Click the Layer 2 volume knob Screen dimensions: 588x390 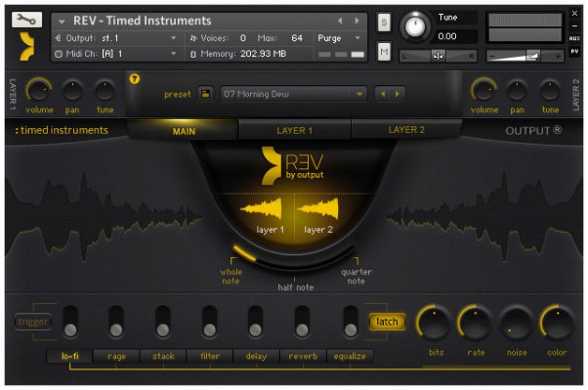(483, 91)
